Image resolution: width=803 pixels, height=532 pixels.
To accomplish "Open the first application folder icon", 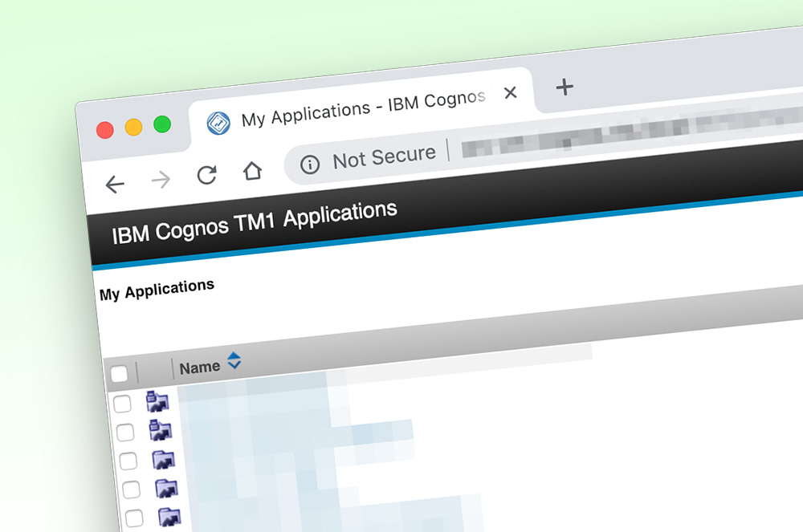I will [x=157, y=401].
